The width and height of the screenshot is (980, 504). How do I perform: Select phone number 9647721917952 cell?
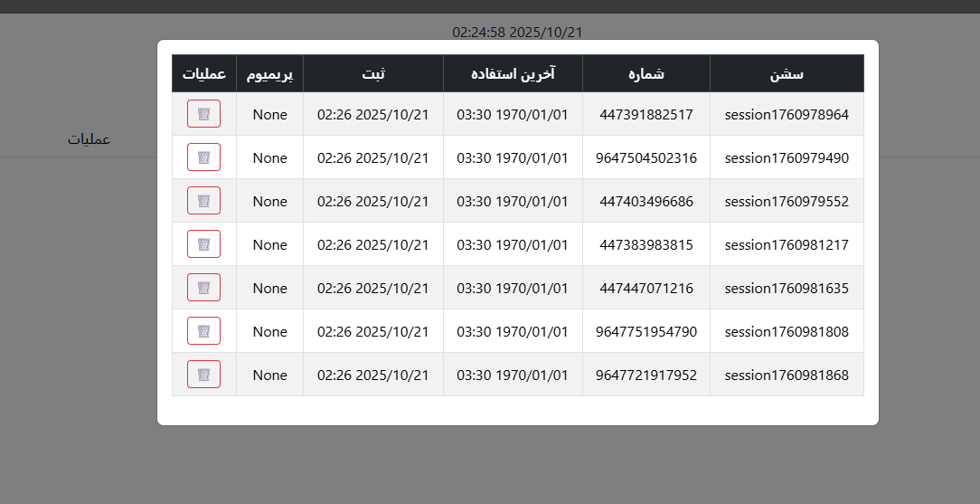(645, 376)
